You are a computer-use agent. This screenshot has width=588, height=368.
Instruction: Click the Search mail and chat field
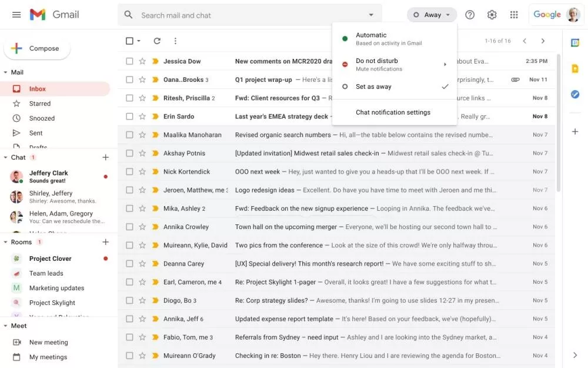tap(250, 15)
